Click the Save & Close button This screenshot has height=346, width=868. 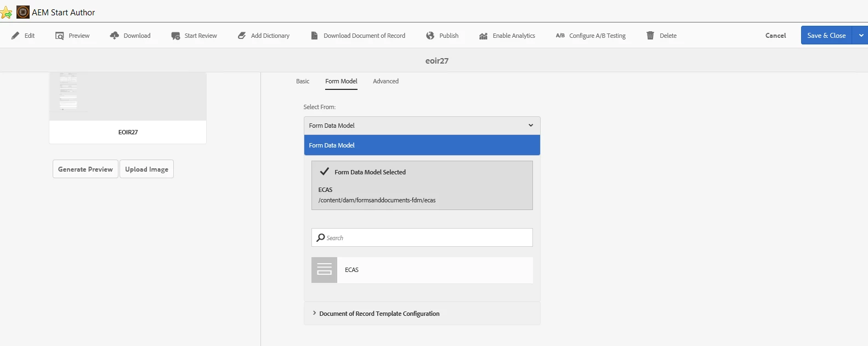tap(826, 36)
